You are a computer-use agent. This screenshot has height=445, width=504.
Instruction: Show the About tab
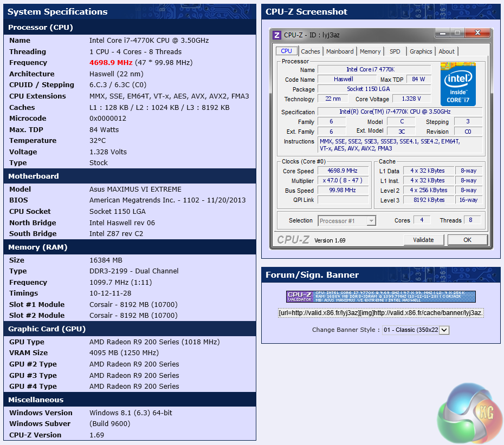point(447,51)
